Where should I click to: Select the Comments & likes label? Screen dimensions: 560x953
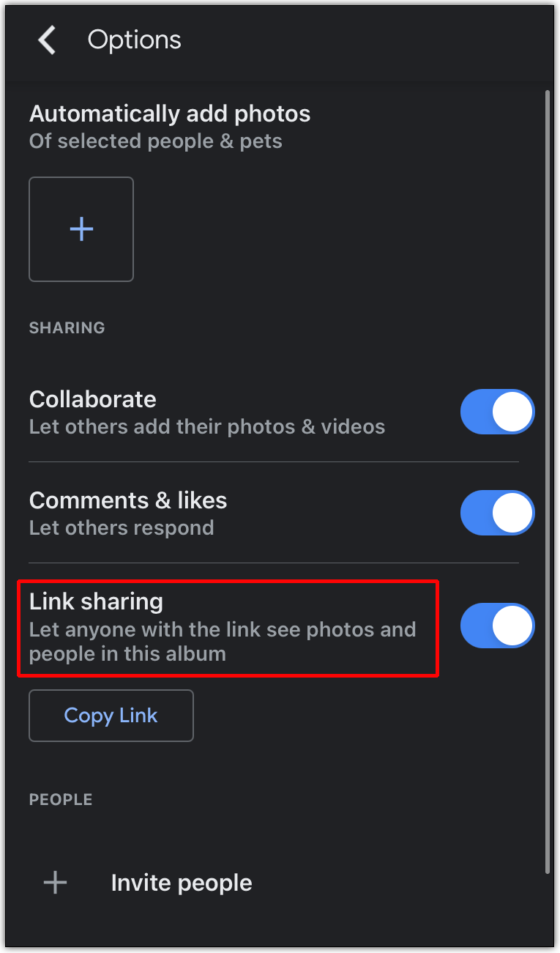tap(128, 500)
